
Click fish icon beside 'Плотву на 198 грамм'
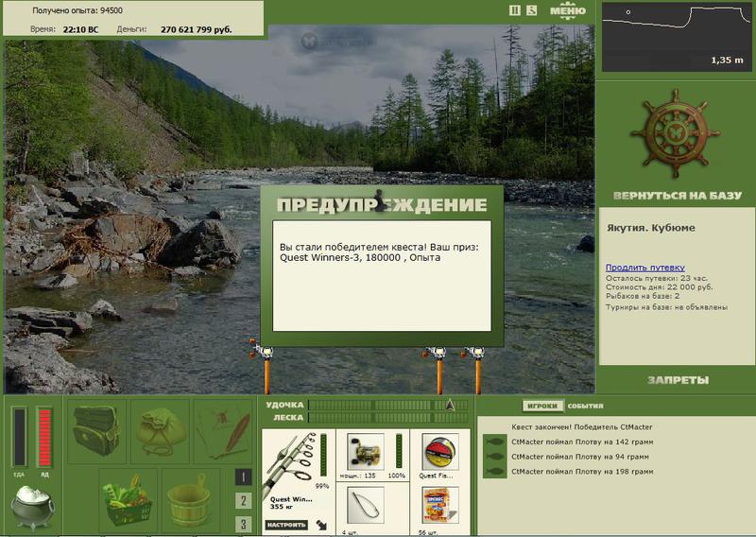(x=494, y=472)
